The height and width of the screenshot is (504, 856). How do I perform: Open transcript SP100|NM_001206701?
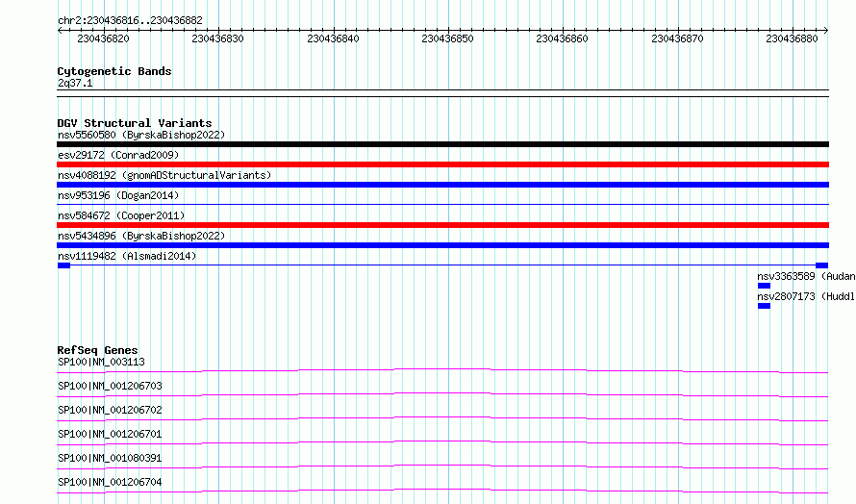[x=110, y=434]
